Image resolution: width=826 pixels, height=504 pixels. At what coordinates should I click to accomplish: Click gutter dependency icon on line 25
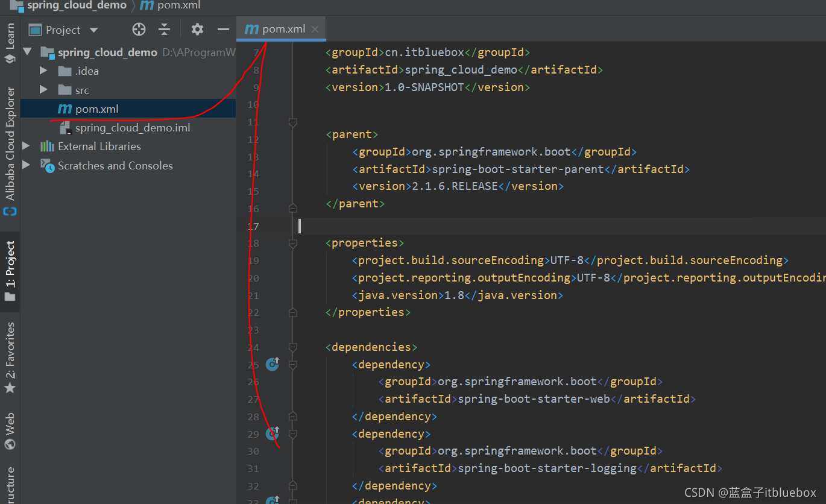[273, 364]
